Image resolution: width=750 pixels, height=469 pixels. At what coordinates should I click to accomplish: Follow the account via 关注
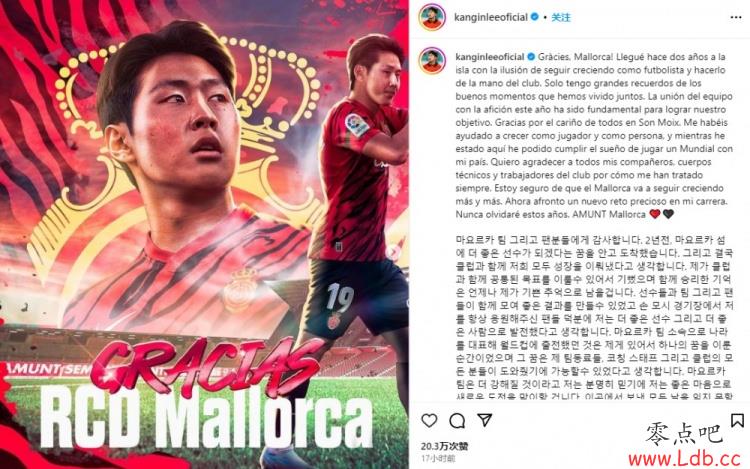point(561,17)
